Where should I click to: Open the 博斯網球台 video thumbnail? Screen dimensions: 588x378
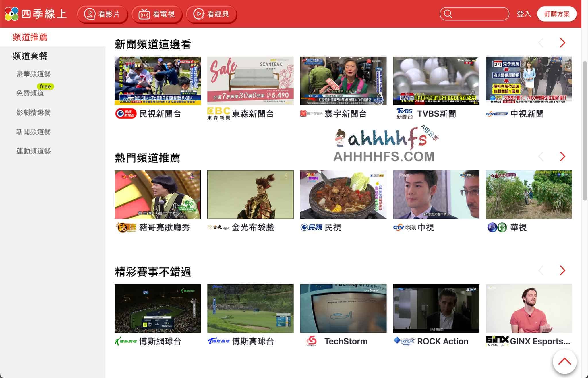(x=158, y=309)
